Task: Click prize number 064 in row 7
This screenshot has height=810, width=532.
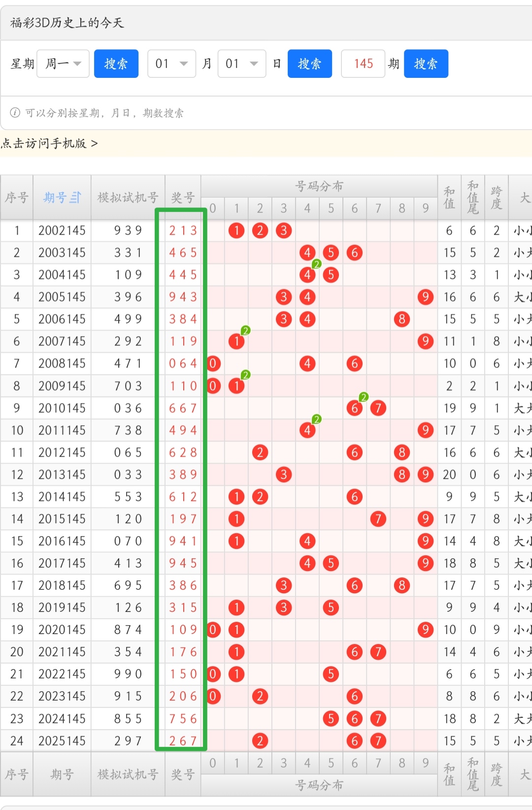Action: 183,364
